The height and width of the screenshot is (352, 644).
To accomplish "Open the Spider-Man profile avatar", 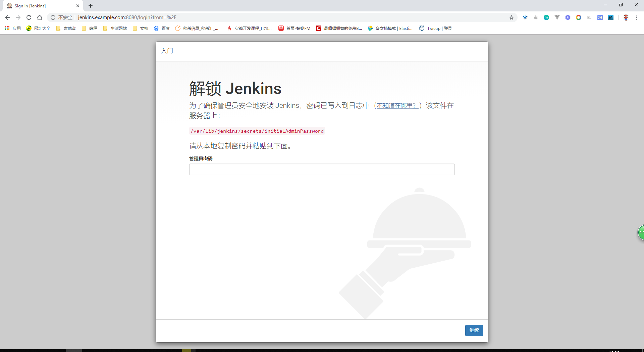I will pos(626,17).
